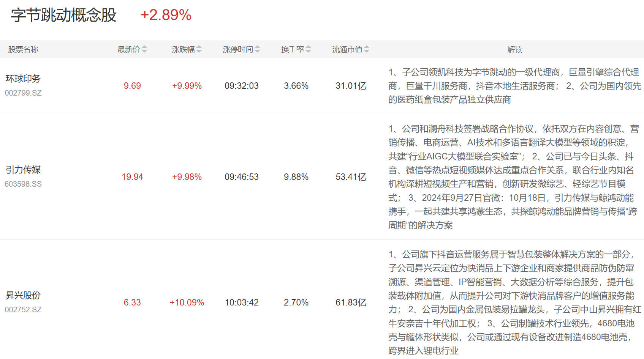
Task: Click the down arrow on 涨跌幅 sorter
Action: coord(199,51)
